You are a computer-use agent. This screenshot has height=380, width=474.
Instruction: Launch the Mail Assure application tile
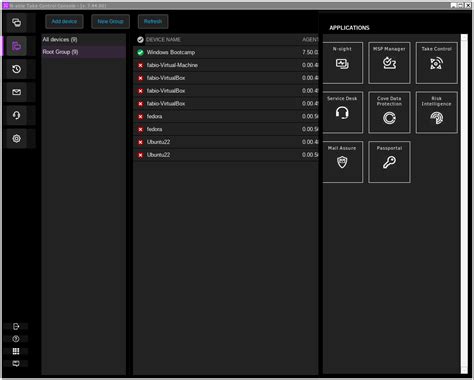coord(342,162)
